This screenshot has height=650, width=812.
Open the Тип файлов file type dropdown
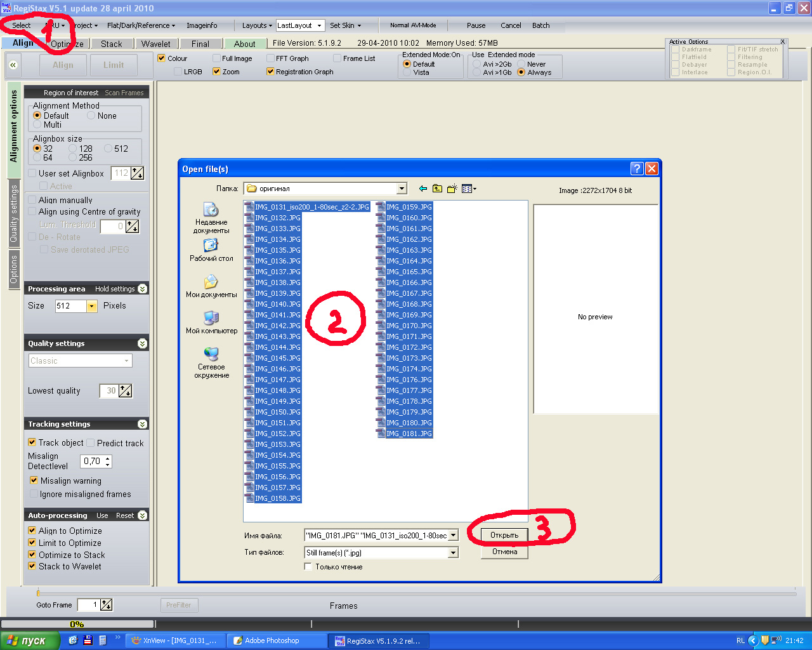(453, 553)
